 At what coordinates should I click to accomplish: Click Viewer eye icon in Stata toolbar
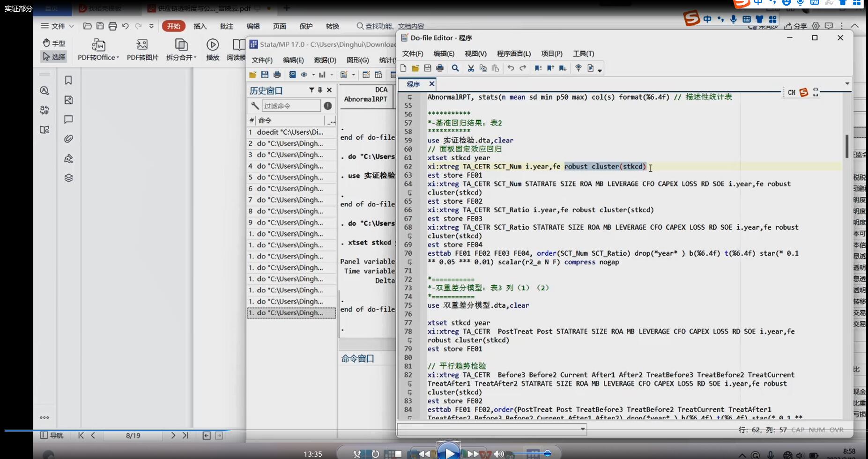coord(304,74)
